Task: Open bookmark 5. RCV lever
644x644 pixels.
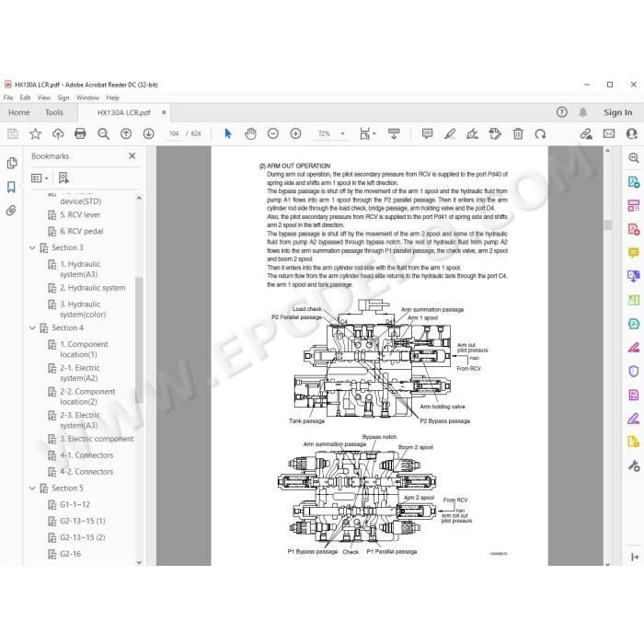Action: [x=80, y=214]
